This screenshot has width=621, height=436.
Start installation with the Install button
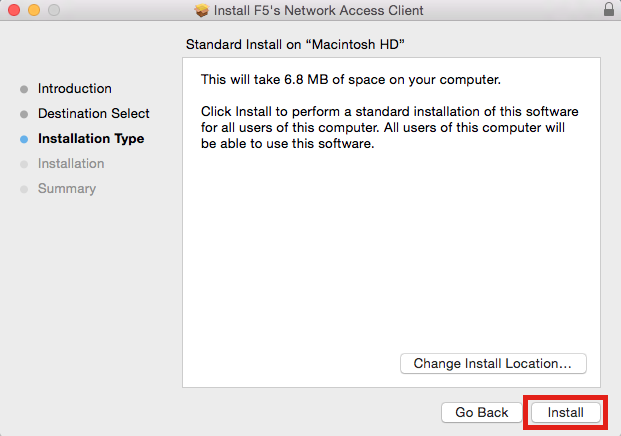point(565,412)
